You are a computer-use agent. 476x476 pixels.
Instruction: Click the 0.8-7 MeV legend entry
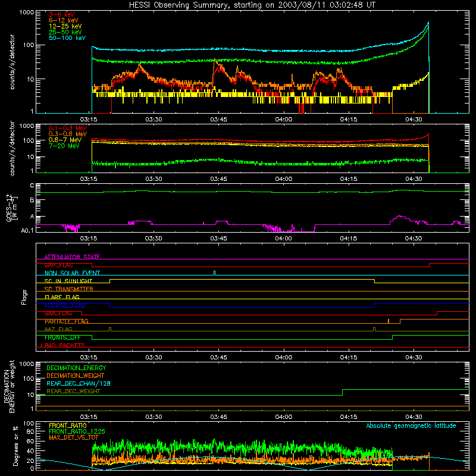pos(65,140)
